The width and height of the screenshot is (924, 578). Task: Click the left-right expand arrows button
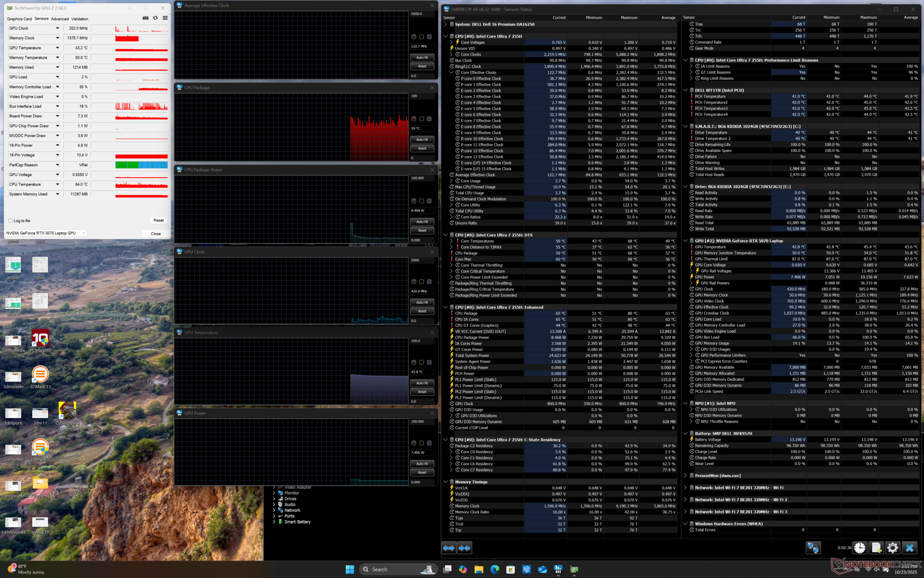[449, 548]
